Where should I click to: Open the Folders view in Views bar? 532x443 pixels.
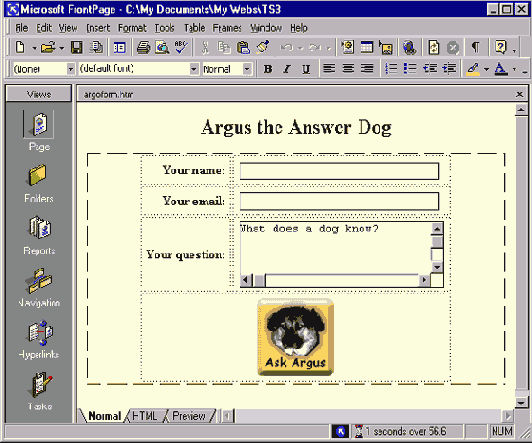coord(38,183)
